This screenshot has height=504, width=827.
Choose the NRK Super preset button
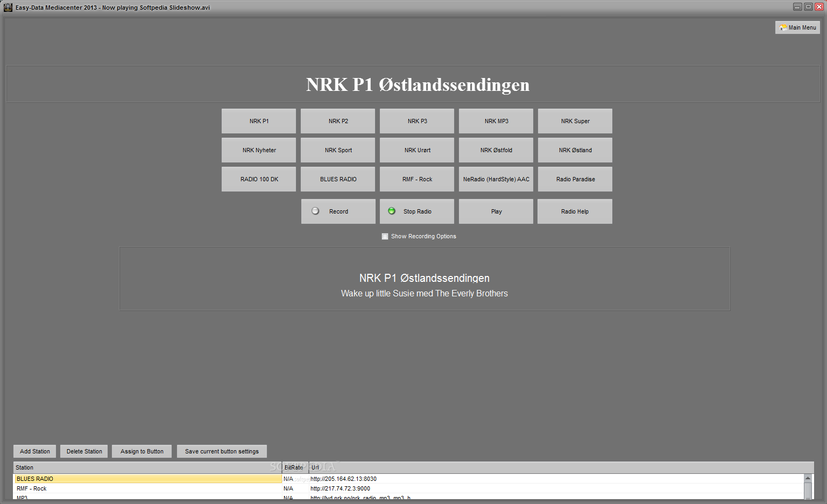pos(575,121)
